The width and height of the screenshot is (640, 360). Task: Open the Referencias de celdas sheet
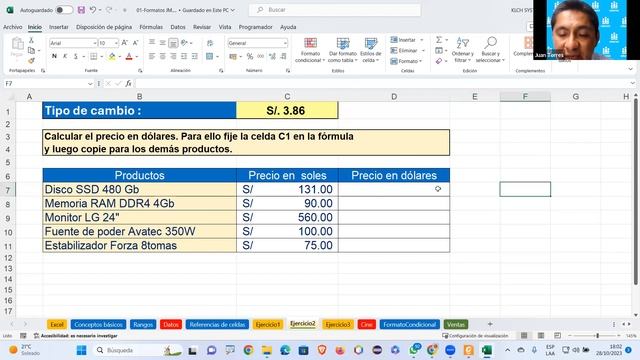pyautogui.click(x=217, y=324)
